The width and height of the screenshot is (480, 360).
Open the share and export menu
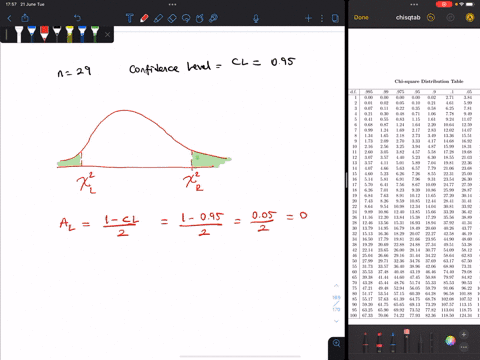tap(25, 18)
